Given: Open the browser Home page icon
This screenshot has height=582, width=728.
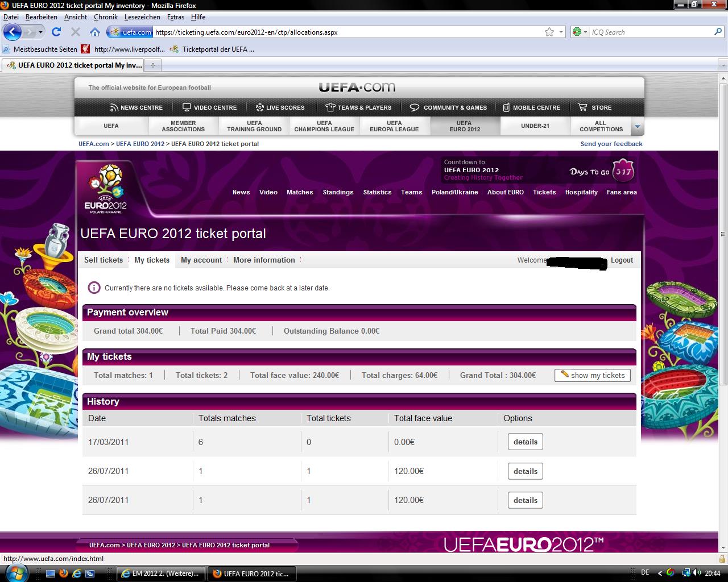Looking at the screenshot, I should (95, 32).
